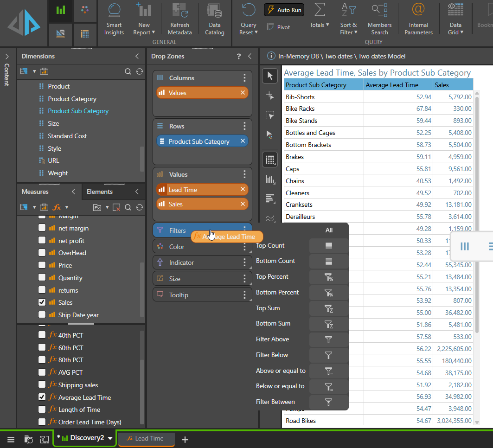Viewport: 493px width, 448px height.
Task: Open Discovery2 tab dropdown arrow
Action: click(110, 438)
